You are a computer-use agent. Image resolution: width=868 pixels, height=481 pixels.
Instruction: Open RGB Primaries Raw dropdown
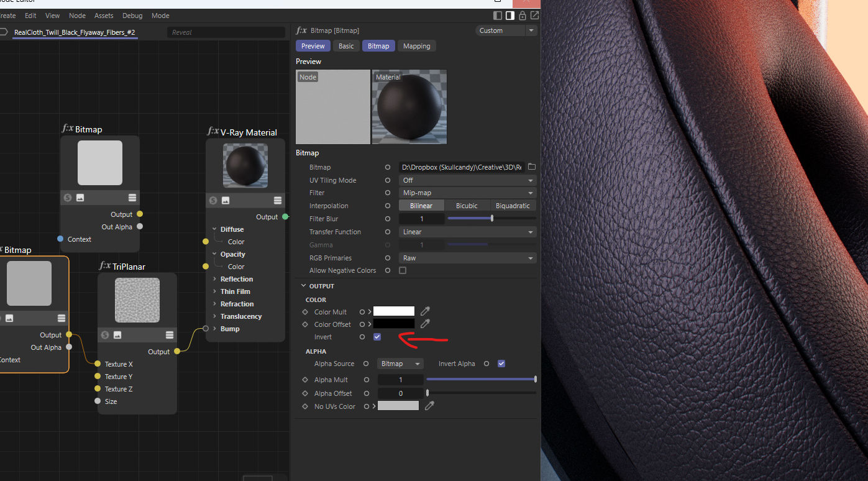coord(467,258)
